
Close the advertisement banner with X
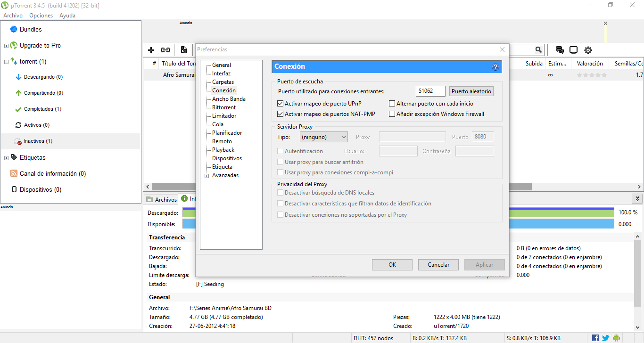pos(606,23)
